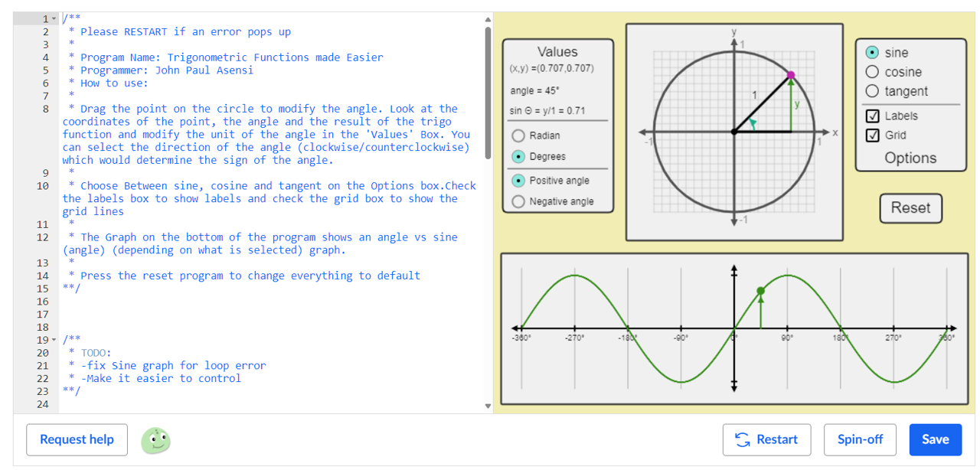Click the green dot on the sine graph
980x470 pixels.
760,291
